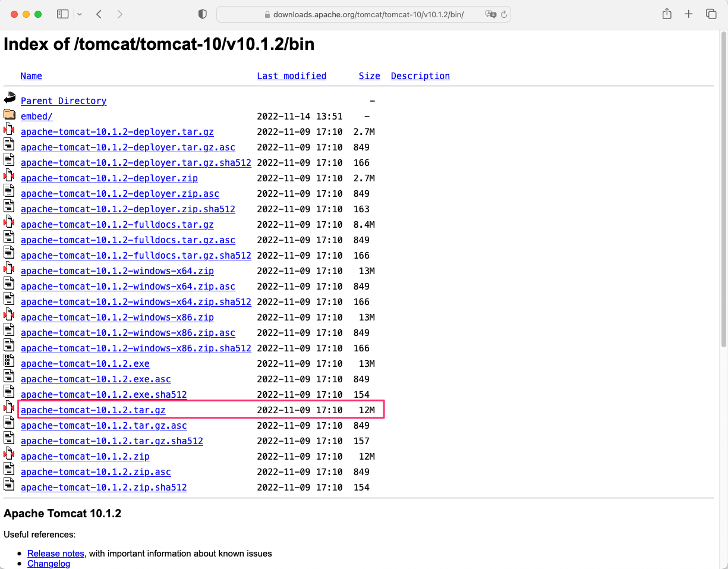Open apache-tomcat-10.1.2.zip.asc
Image resolution: width=728 pixels, height=569 pixels.
click(x=96, y=472)
